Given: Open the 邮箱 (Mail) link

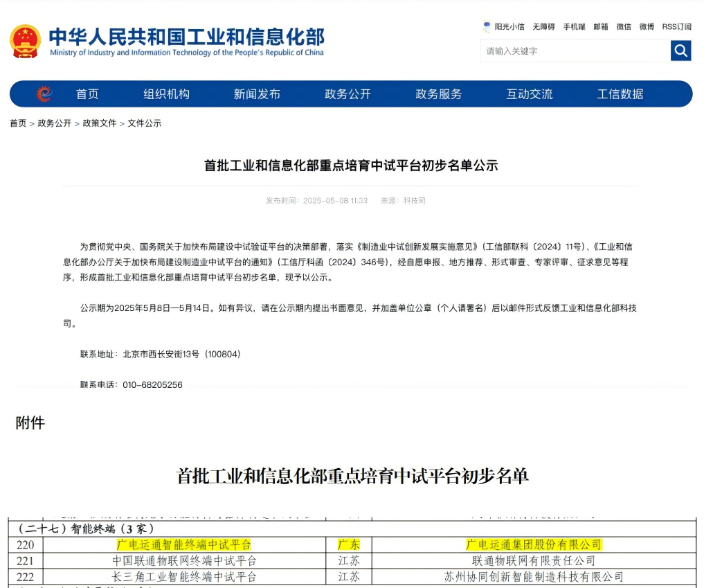Looking at the screenshot, I should click(x=600, y=26).
